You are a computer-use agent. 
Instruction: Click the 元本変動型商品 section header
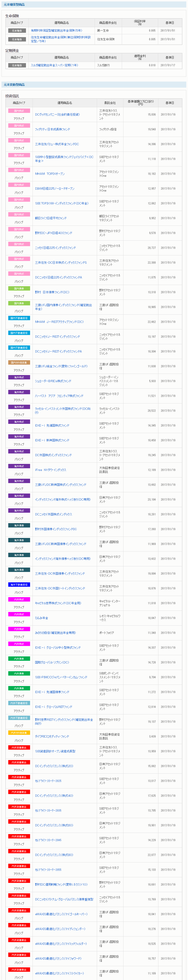pyautogui.click(x=14, y=84)
